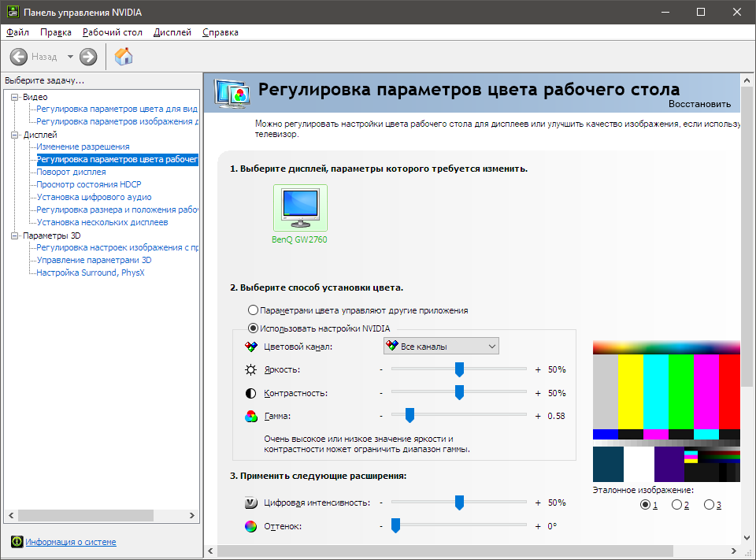Viewport: 756px width, 560px height.
Task: Select 'Изменение разрешения' in task tree
Action: [x=83, y=147]
